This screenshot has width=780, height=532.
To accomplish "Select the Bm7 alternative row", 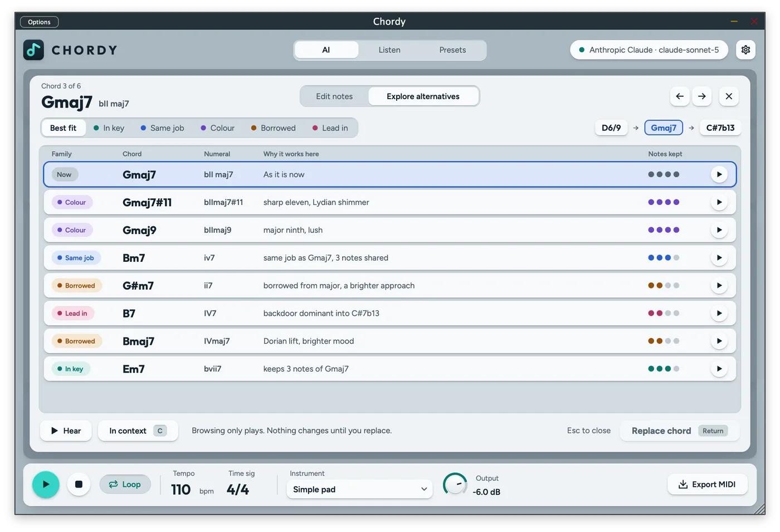I will [389, 258].
